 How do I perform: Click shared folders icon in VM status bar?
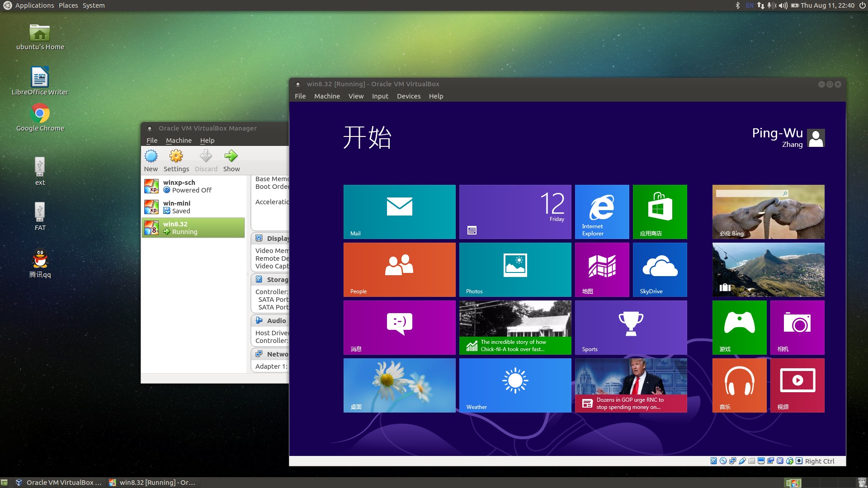[x=751, y=461]
